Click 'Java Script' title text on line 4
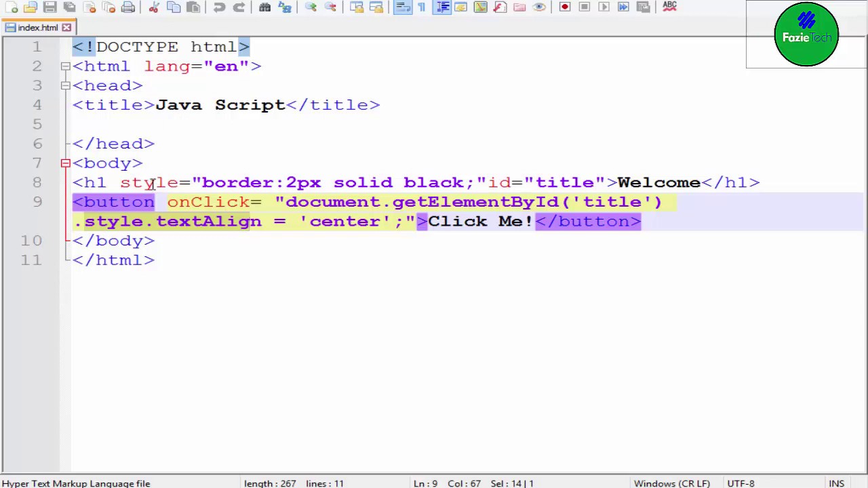 (x=220, y=105)
